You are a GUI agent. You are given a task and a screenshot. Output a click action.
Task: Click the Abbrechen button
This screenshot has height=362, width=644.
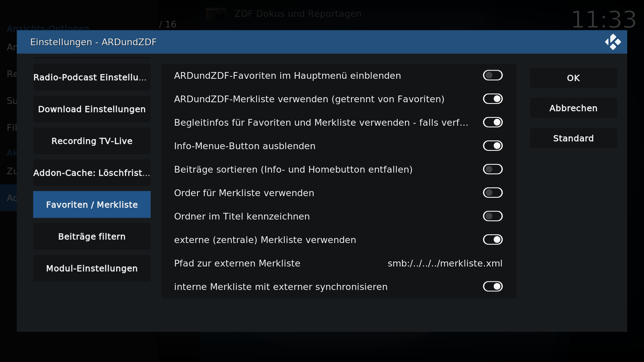click(573, 108)
